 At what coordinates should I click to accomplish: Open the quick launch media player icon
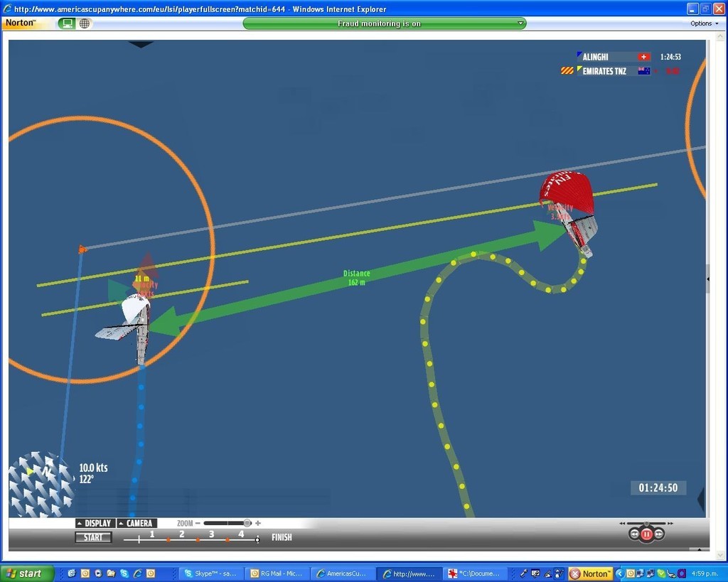[98, 573]
